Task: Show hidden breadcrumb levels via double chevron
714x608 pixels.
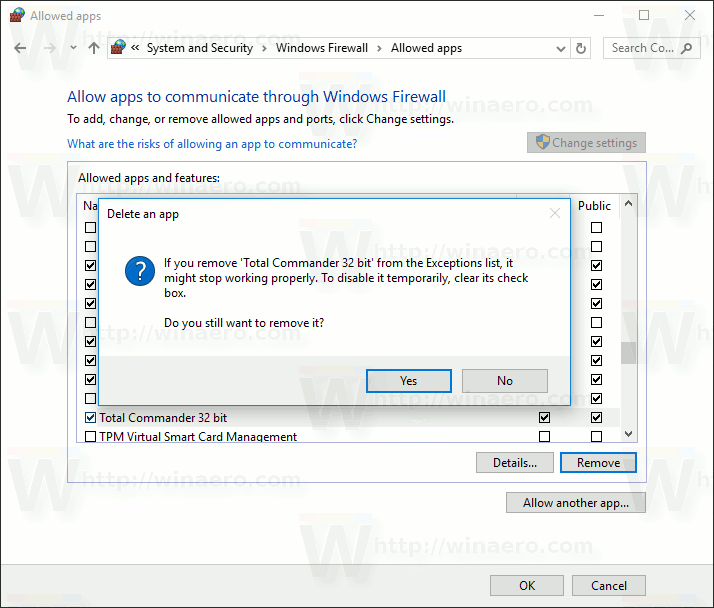Action: point(135,47)
